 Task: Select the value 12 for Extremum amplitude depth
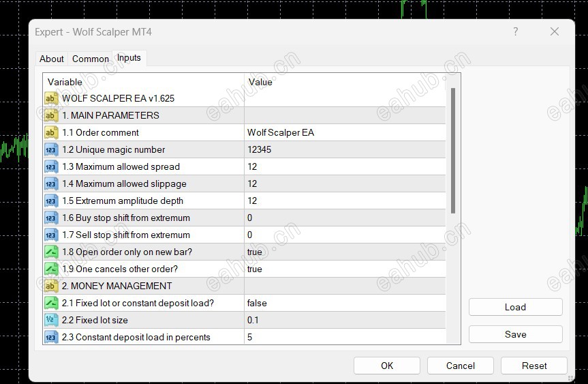click(252, 201)
